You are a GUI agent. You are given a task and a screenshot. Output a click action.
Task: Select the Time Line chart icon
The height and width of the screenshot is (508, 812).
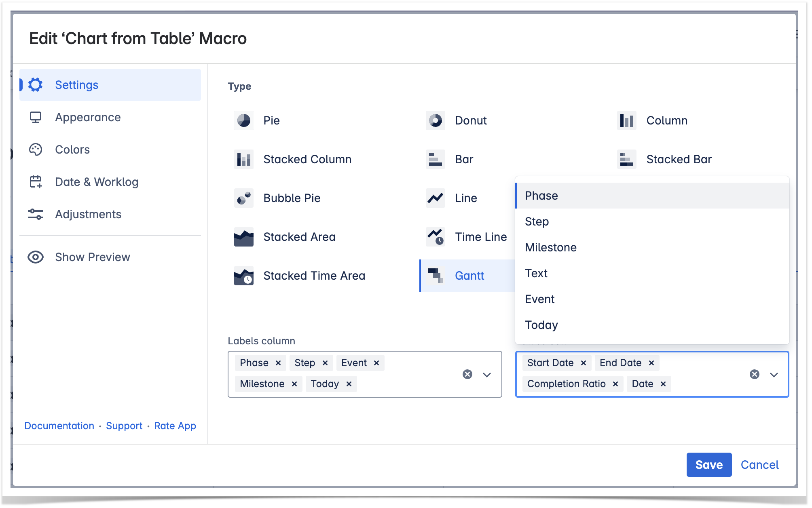[x=435, y=237]
